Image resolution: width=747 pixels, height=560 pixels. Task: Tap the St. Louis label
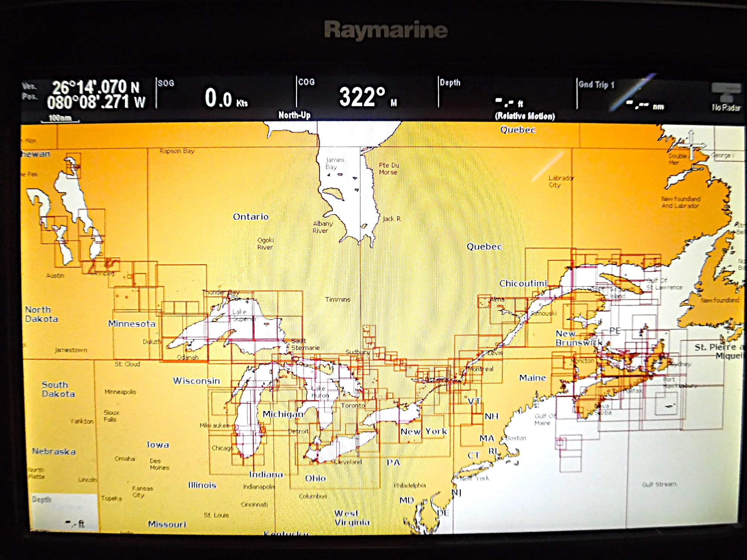(x=216, y=515)
